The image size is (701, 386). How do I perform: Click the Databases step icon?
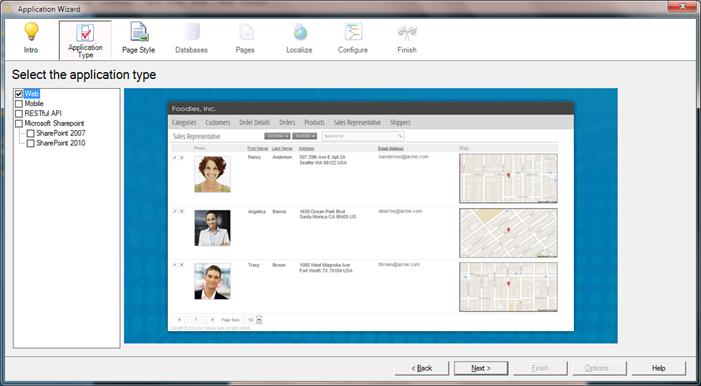[191, 32]
